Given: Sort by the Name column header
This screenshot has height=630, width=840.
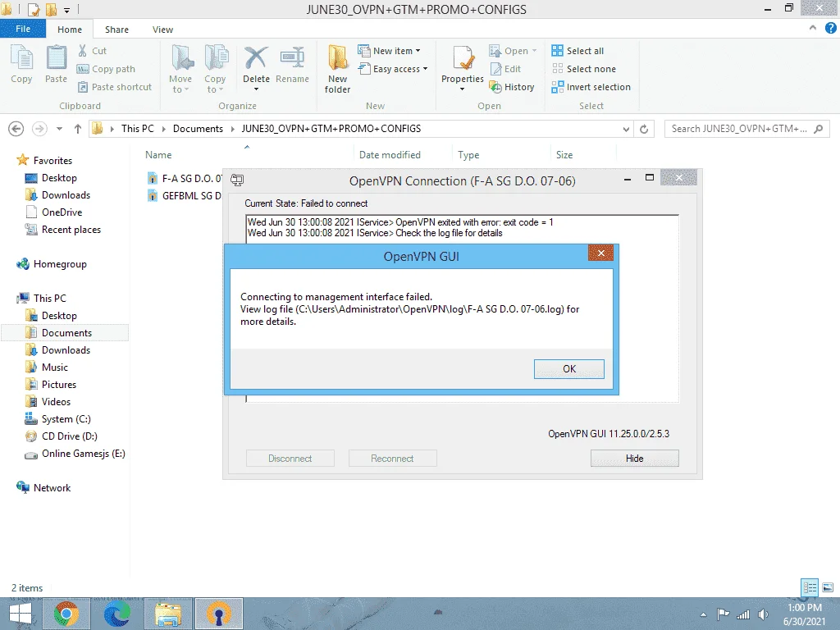Looking at the screenshot, I should pyautogui.click(x=158, y=155).
